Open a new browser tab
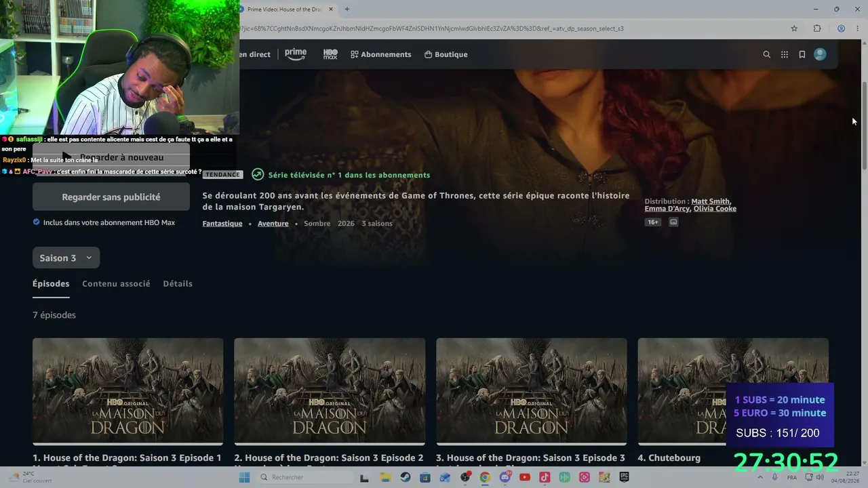This screenshot has width=868, height=488. click(347, 9)
